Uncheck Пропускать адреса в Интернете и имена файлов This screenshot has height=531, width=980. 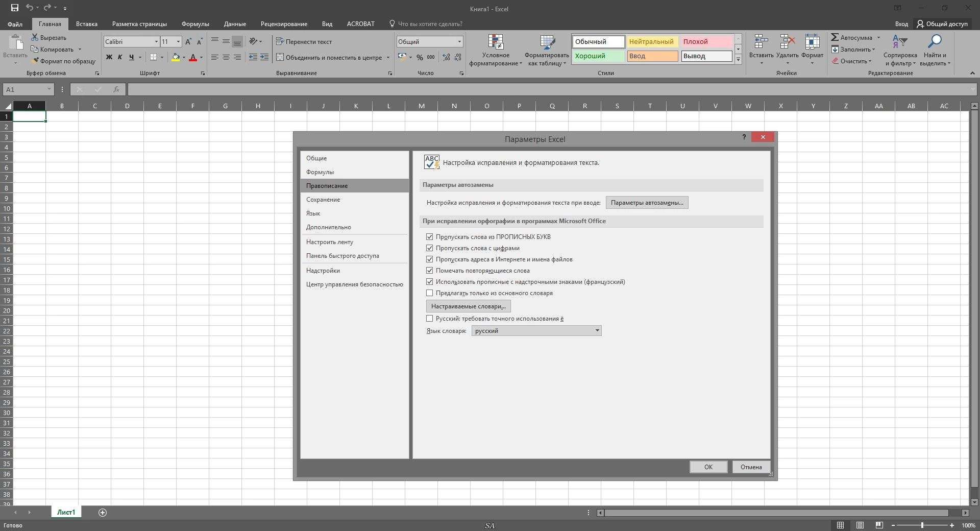pos(429,259)
